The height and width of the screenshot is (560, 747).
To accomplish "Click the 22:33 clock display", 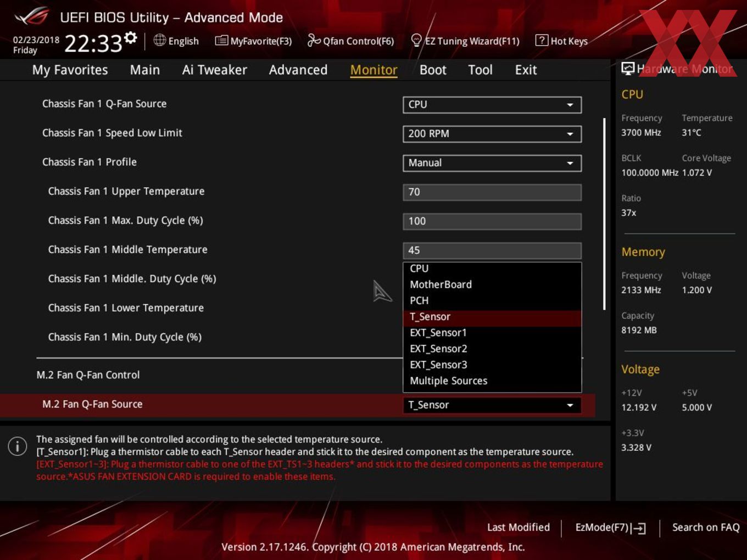I will tap(93, 43).
